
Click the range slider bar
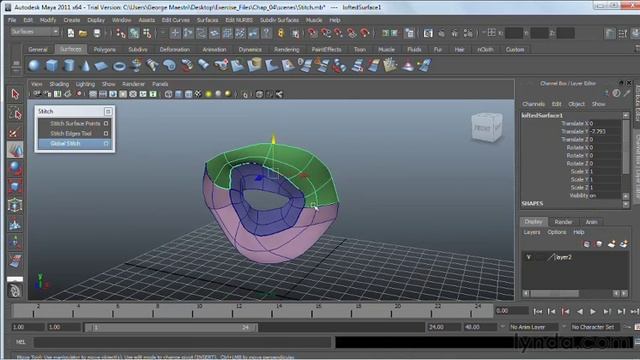point(171,327)
